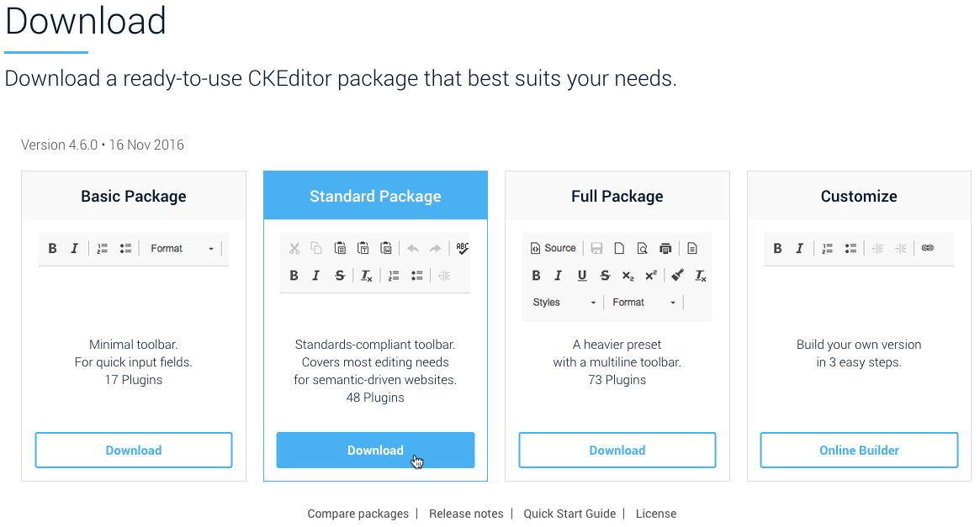Click the Source button in Full Package toolbar
This screenshot has width=980, height=527.
(x=553, y=248)
